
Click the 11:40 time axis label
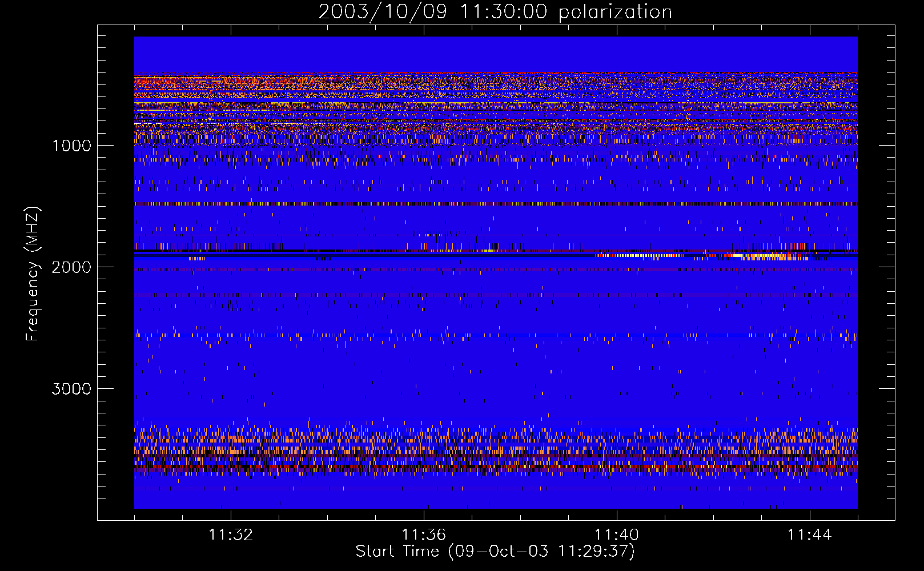pos(617,535)
